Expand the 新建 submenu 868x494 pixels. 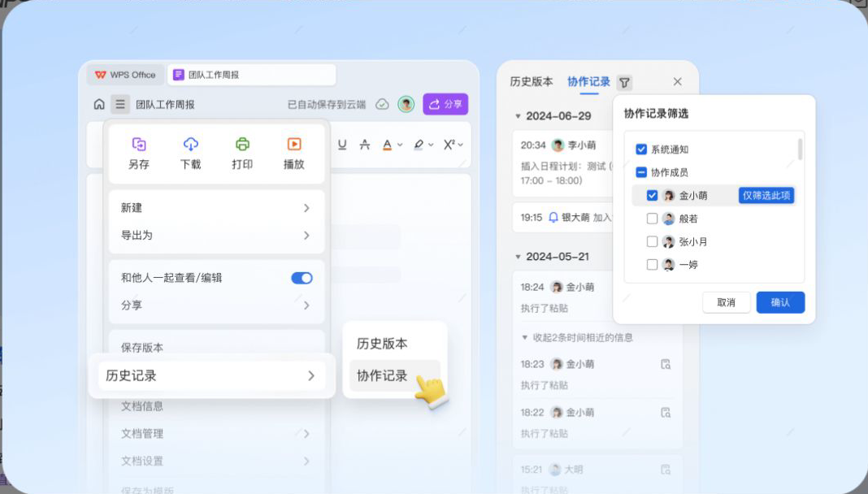(x=216, y=208)
